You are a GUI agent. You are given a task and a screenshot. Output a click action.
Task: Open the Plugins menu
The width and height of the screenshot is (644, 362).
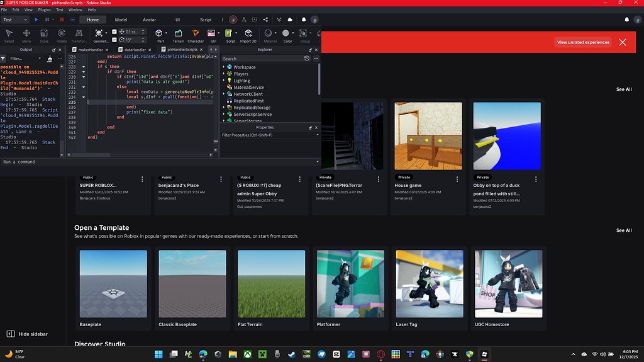[x=45, y=10]
